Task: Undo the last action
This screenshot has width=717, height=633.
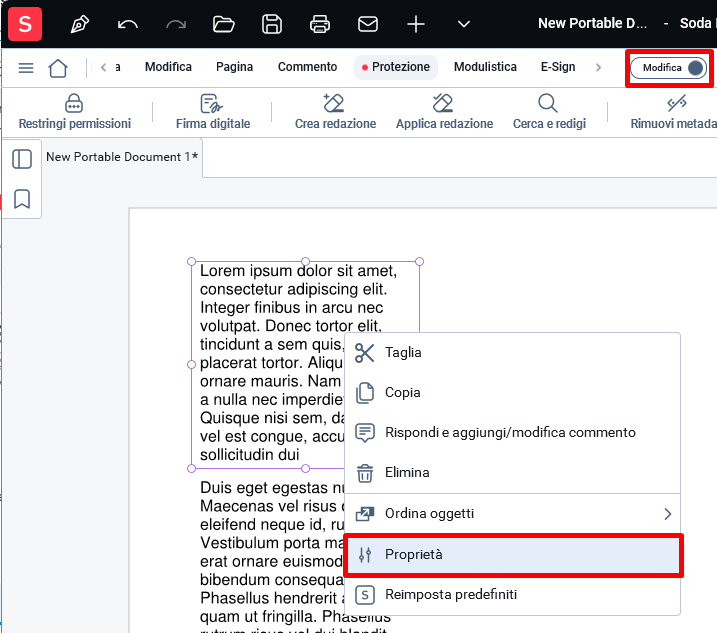Action: tap(128, 24)
